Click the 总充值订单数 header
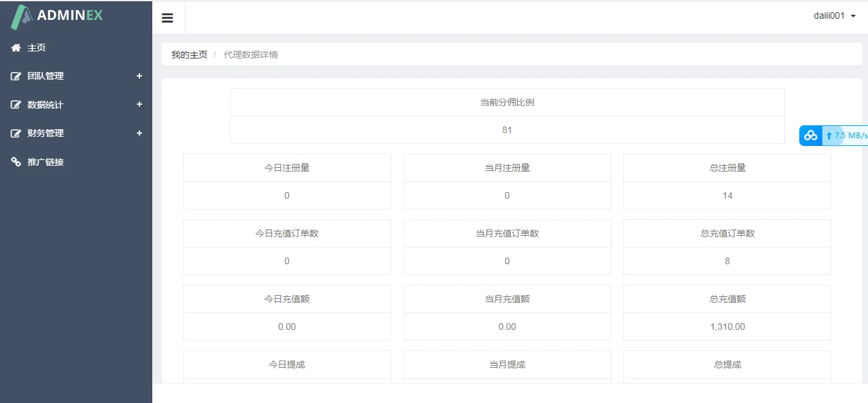This screenshot has height=403, width=868. click(727, 233)
